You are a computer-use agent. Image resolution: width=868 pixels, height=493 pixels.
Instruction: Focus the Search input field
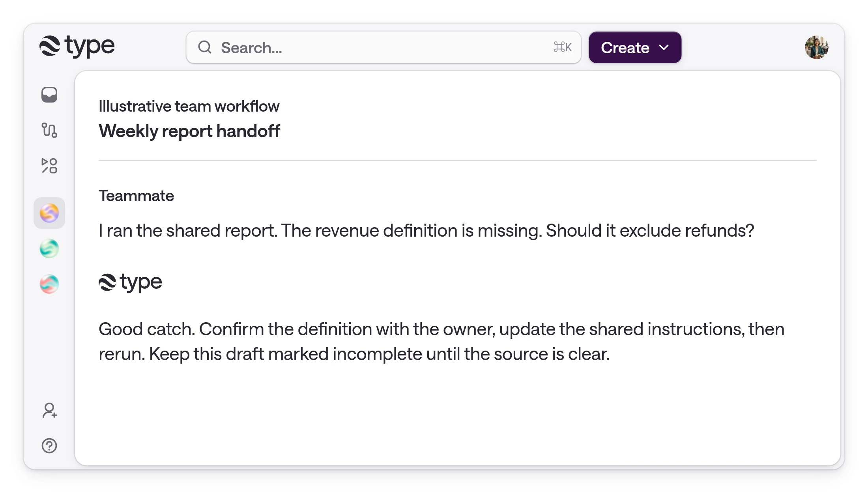coord(383,47)
